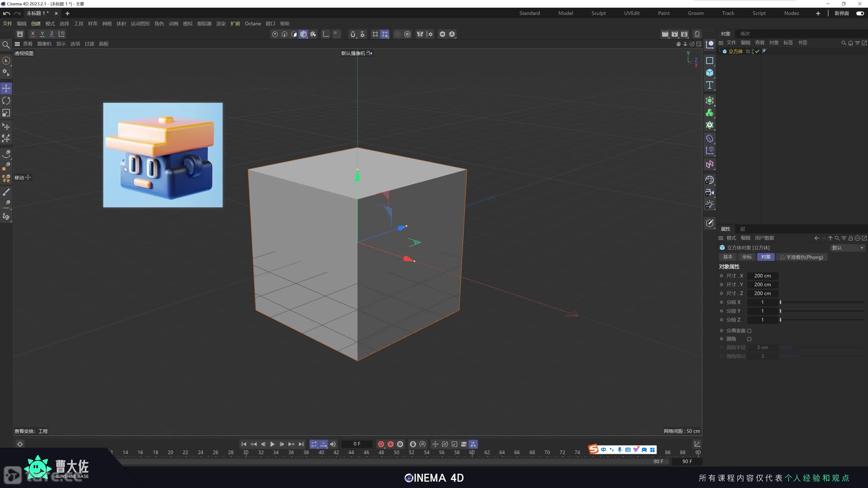Switch to the Sculpt layout
The height and width of the screenshot is (488, 868).
[598, 13]
